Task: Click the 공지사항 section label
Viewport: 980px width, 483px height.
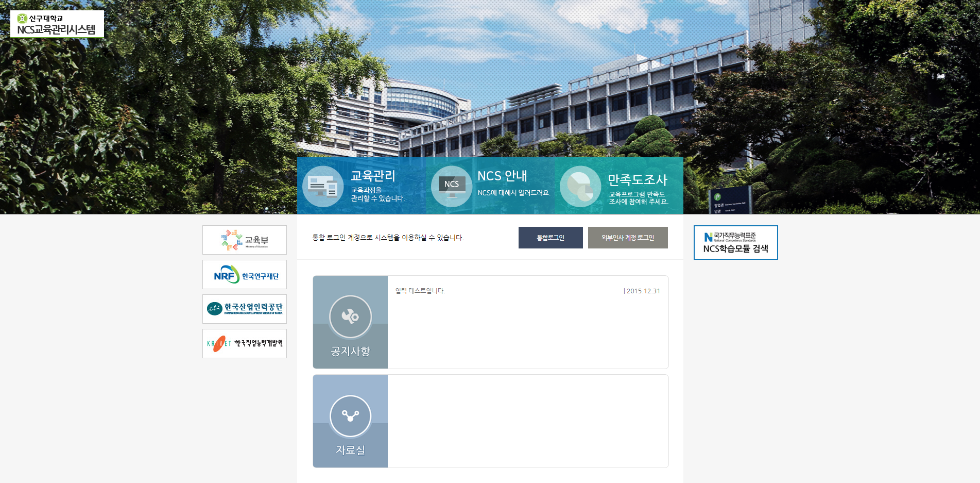Action: point(350,352)
